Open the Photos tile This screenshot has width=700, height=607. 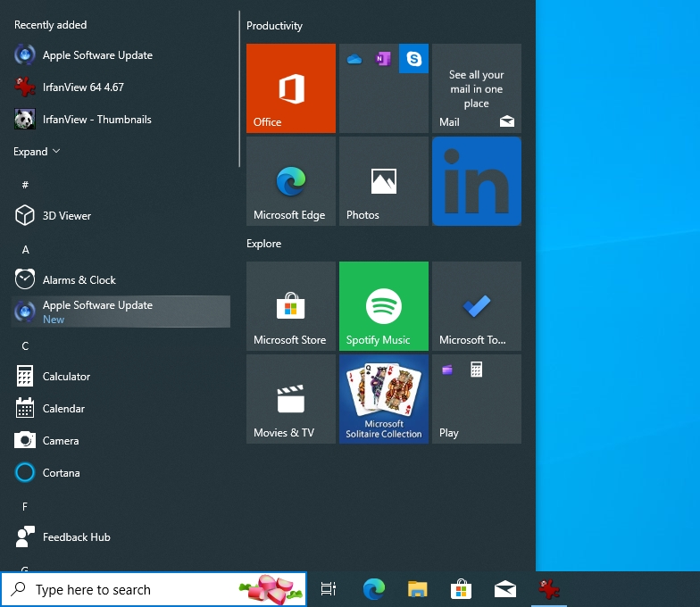tap(384, 180)
